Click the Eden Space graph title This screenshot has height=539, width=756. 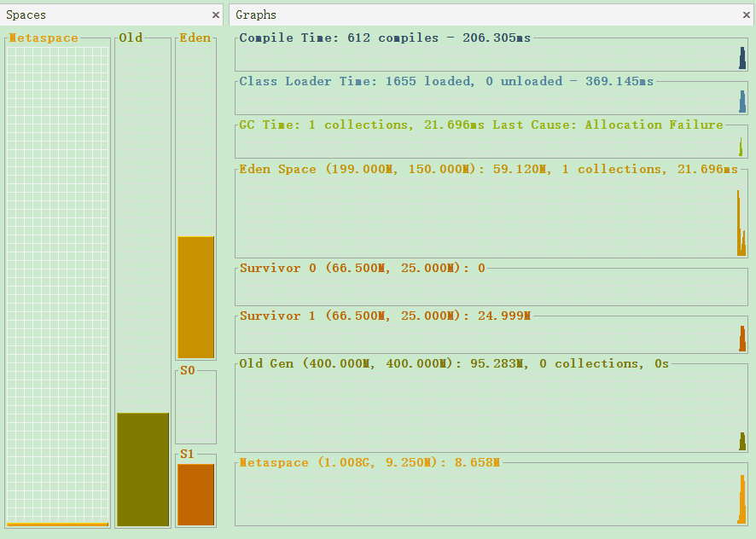click(x=488, y=169)
